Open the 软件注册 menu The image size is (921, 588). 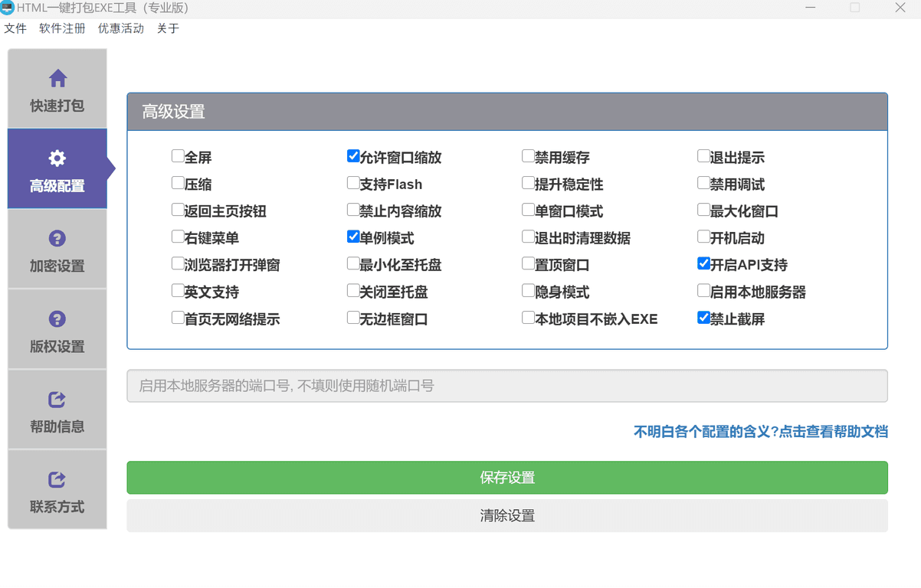(x=61, y=28)
